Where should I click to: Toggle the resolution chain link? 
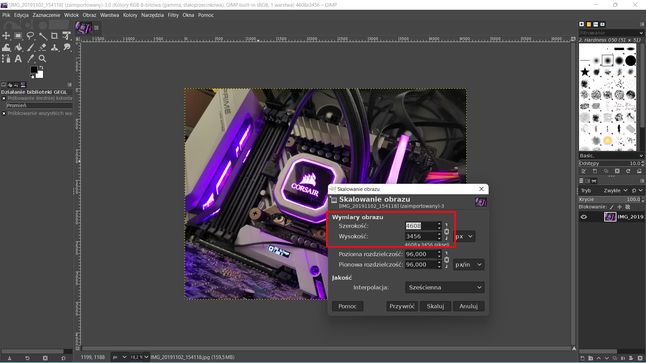pyautogui.click(x=447, y=260)
